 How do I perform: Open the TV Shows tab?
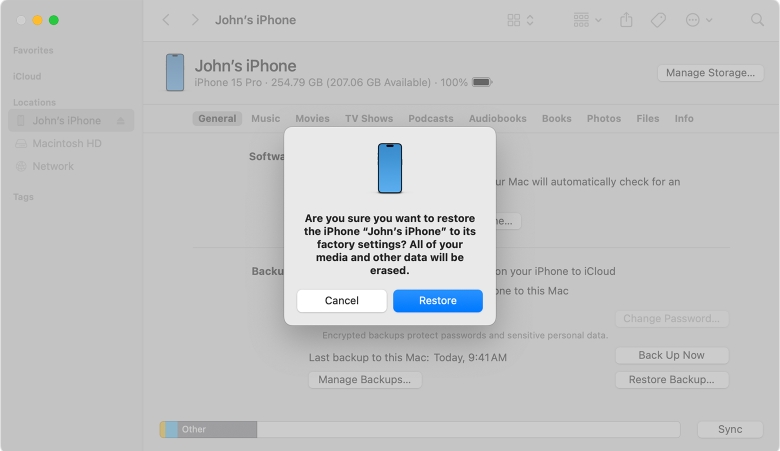point(369,118)
